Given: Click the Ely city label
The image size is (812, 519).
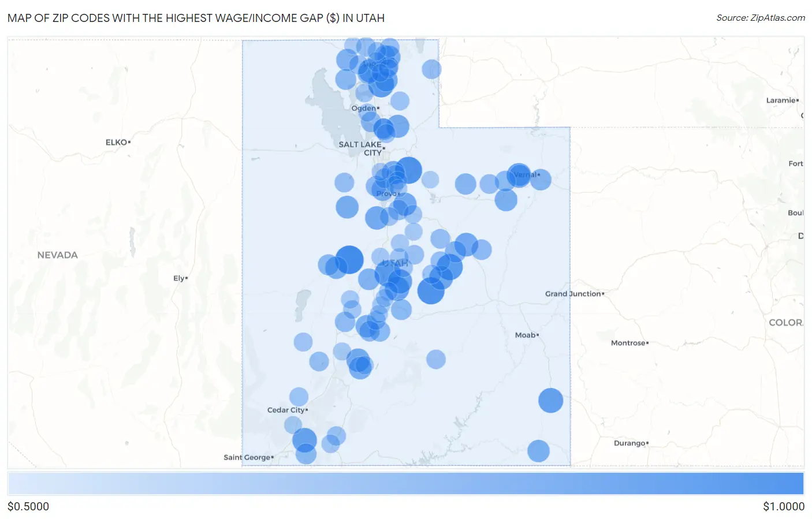Looking at the screenshot, I should click(x=181, y=278).
